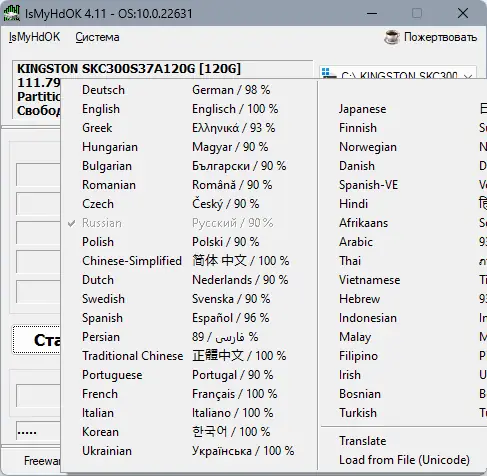Open Load from File (Unicode)
Viewport: 487px width, 476px height.
pos(403,460)
